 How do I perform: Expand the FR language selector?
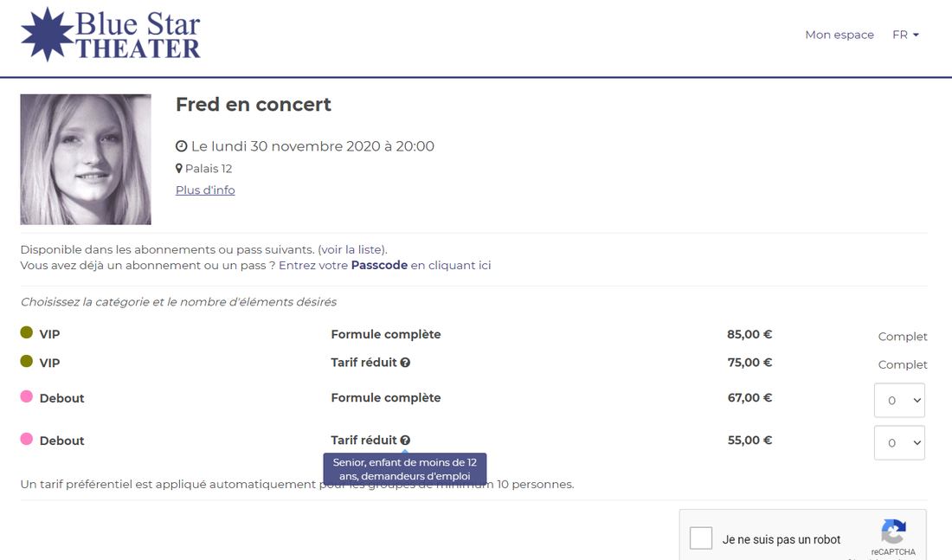pyautogui.click(x=905, y=35)
